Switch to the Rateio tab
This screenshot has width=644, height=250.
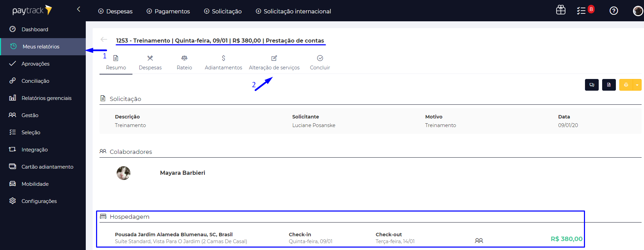pyautogui.click(x=184, y=63)
